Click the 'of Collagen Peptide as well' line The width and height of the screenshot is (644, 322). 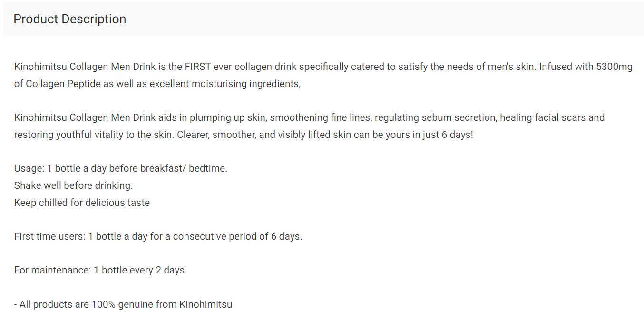157,84
